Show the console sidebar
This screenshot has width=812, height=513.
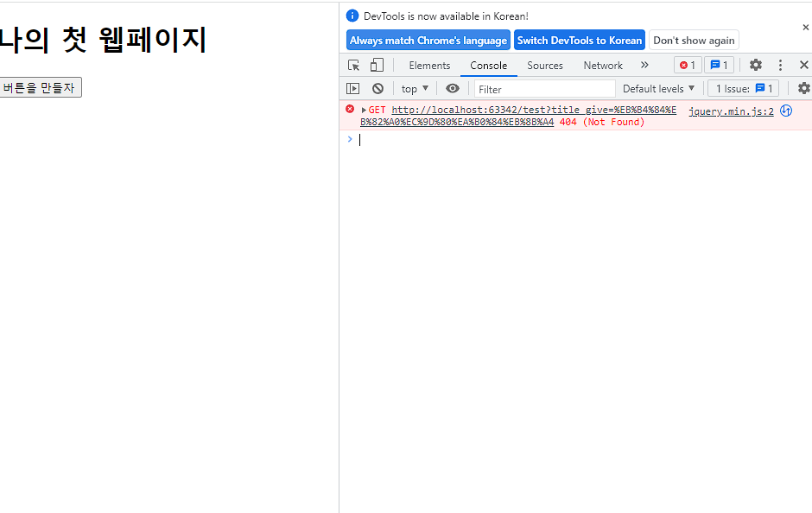(x=352, y=88)
